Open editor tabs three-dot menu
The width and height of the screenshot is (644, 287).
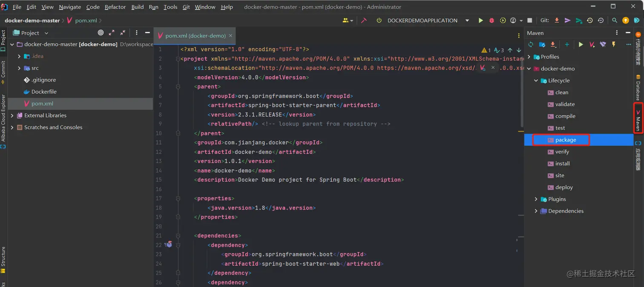tap(519, 36)
